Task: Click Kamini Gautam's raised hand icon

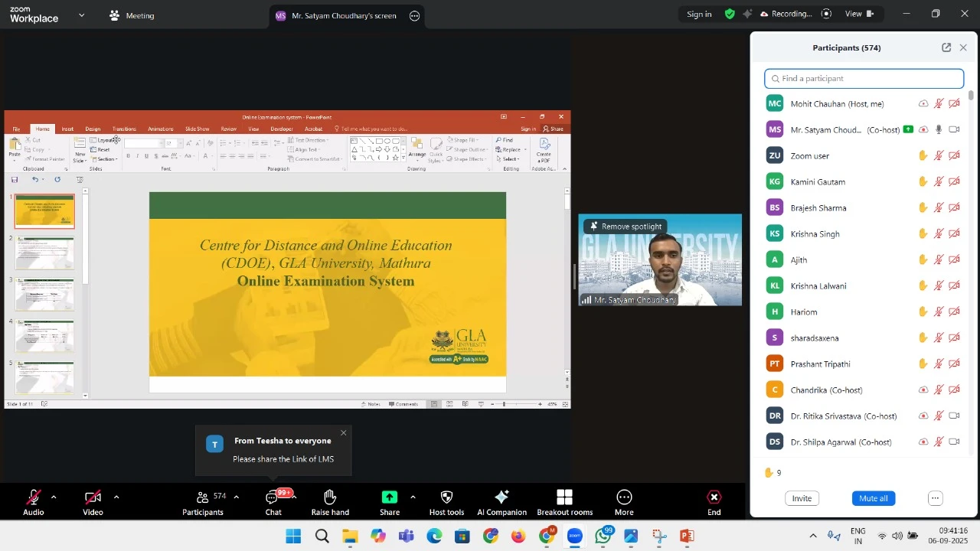Action: (x=923, y=182)
